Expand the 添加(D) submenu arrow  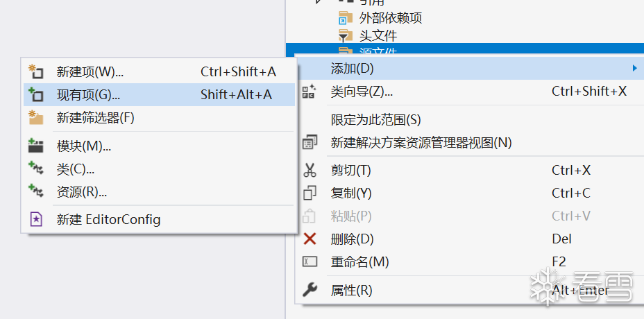[x=634, y=68]
